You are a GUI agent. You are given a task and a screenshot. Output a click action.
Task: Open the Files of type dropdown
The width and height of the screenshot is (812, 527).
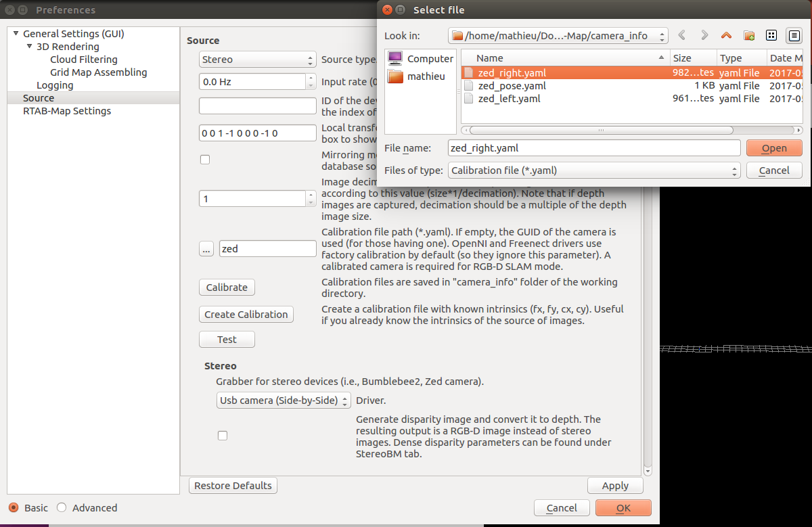tap(594, 170)
